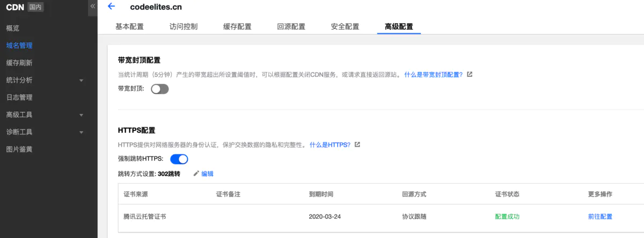Enable the 带宽封顶 toggle switch
Screen dimensions: 644x238
[x=160, y=89]
